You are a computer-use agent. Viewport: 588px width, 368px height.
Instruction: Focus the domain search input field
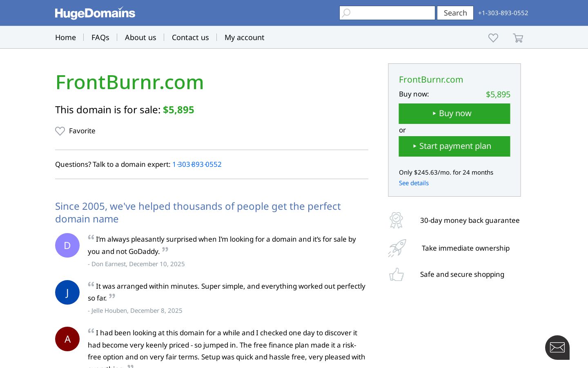[387, 13]
